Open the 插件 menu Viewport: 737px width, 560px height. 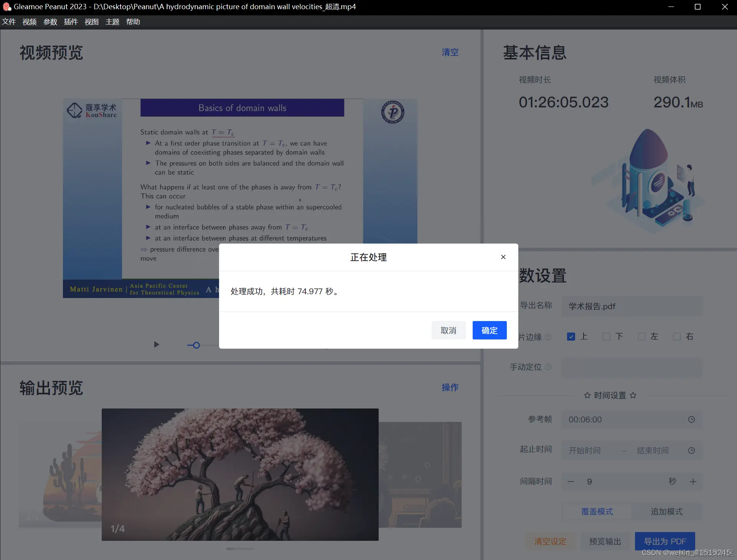pyautogui.click(x=71, y=22)
